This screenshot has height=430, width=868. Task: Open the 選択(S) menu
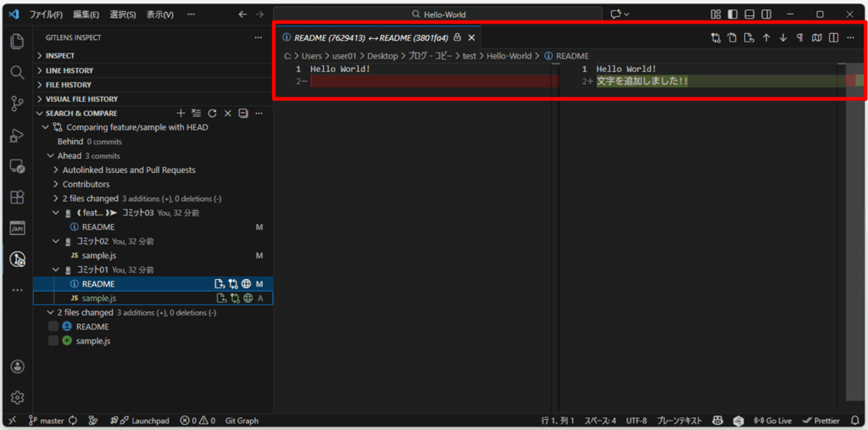click(123, 14)
